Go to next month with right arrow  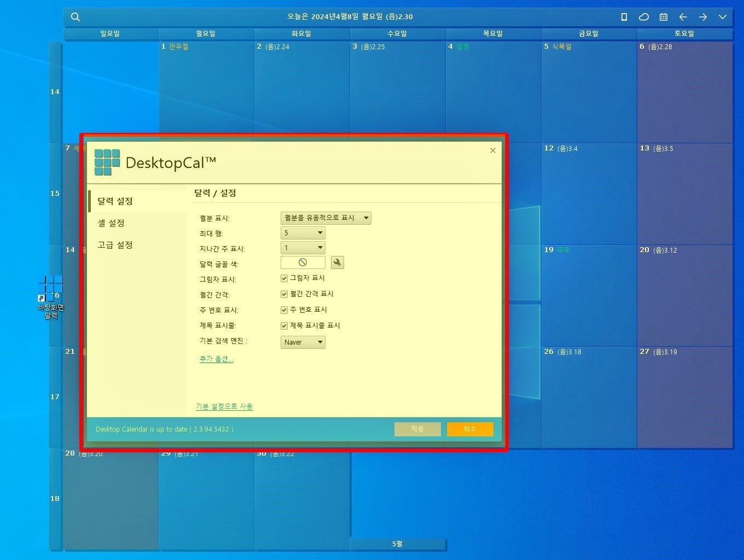(x=703, y=17)
